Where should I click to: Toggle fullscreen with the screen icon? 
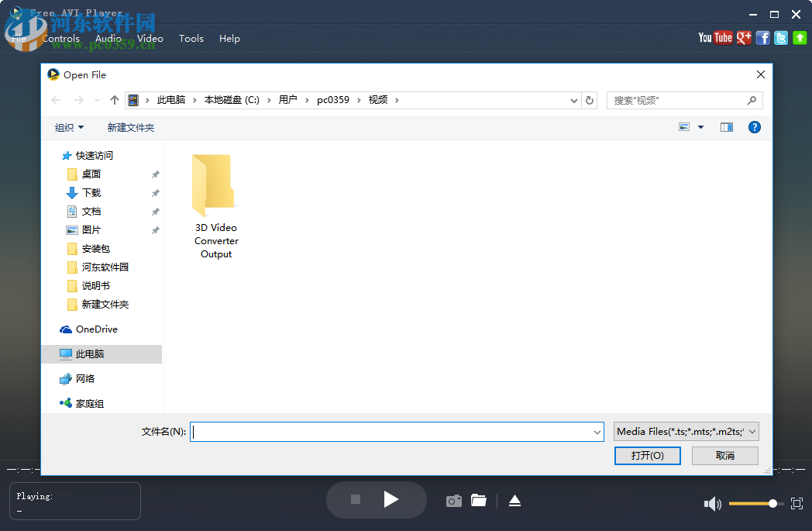pyautogui.click(x=797, y=503)
